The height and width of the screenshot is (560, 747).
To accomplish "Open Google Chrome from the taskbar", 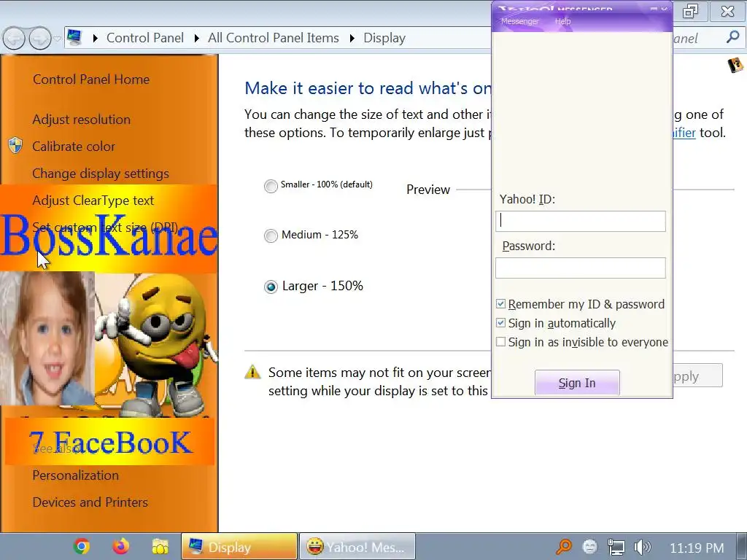I will (x=82, y=546).
